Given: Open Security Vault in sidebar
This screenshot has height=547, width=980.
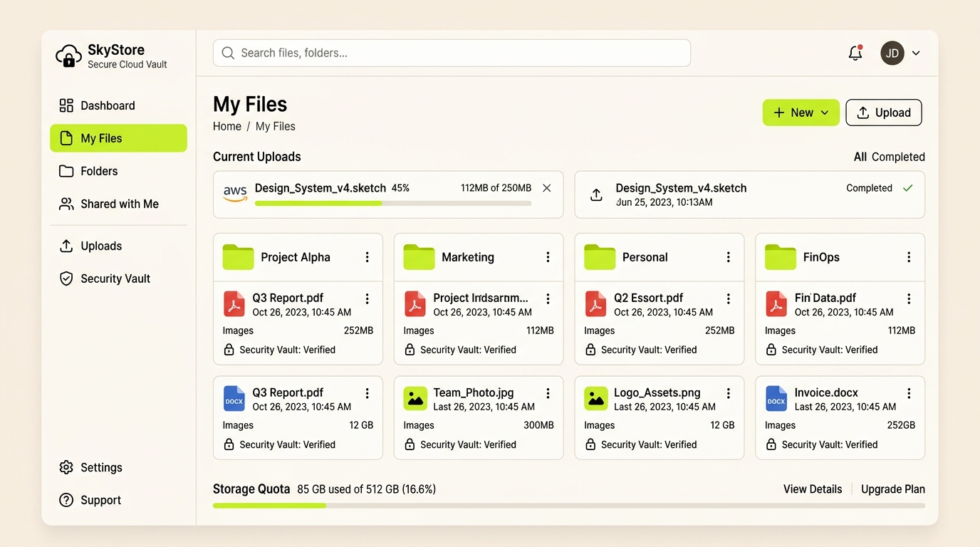Looking at the screenshot, I should tap(118, 278).
